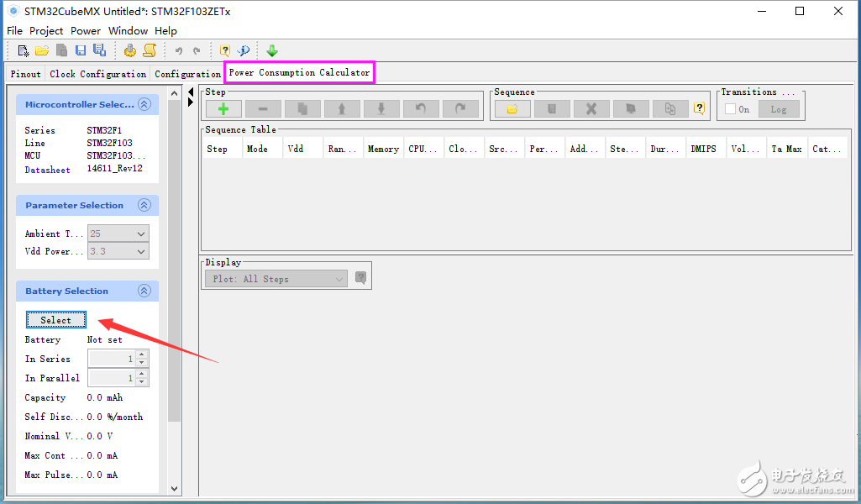This screenshot has width=861, height=504.
Task: Click the Remove step minus button
Action: pos(263,108)
